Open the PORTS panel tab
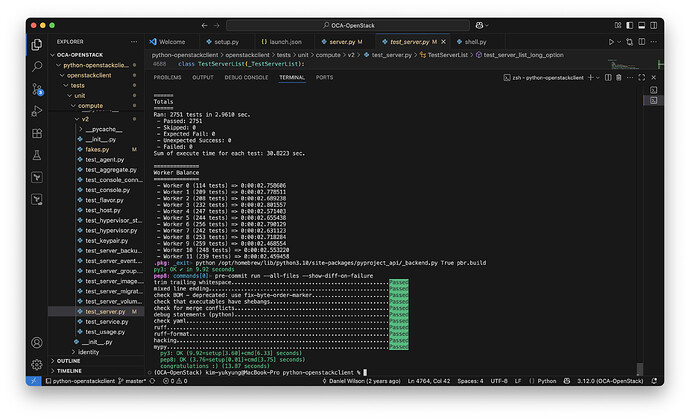This screenshot has height=420, width=690. [x=324, y=77]
